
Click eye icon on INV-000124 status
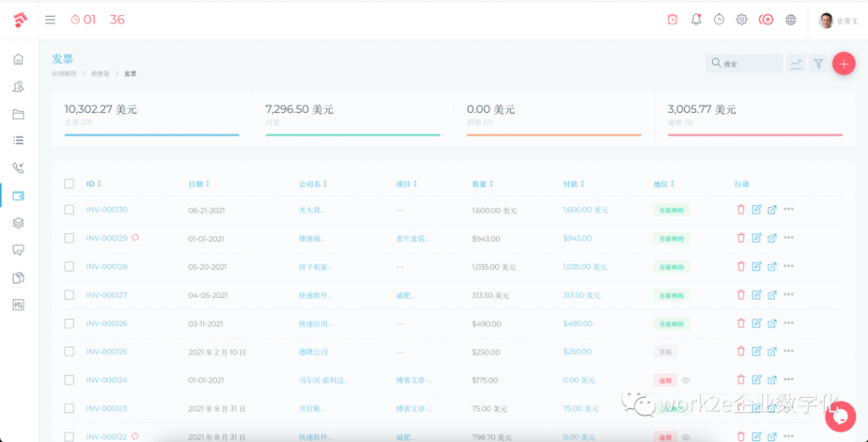tap(686, 380)
